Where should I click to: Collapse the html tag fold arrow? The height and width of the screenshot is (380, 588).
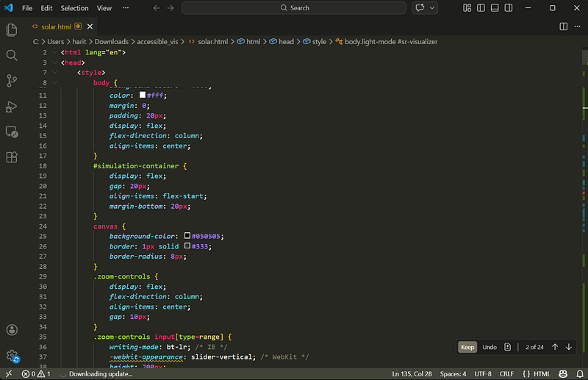[x=54, y=52]
